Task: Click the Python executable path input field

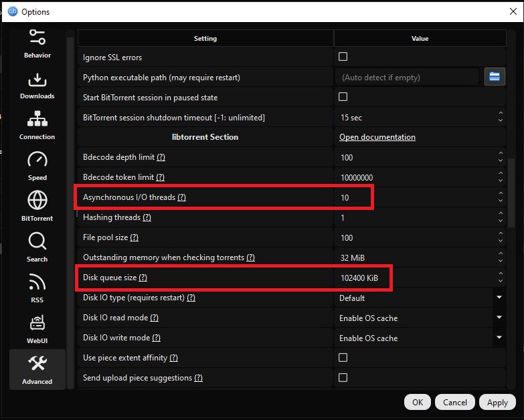Action: pos(408,77)
